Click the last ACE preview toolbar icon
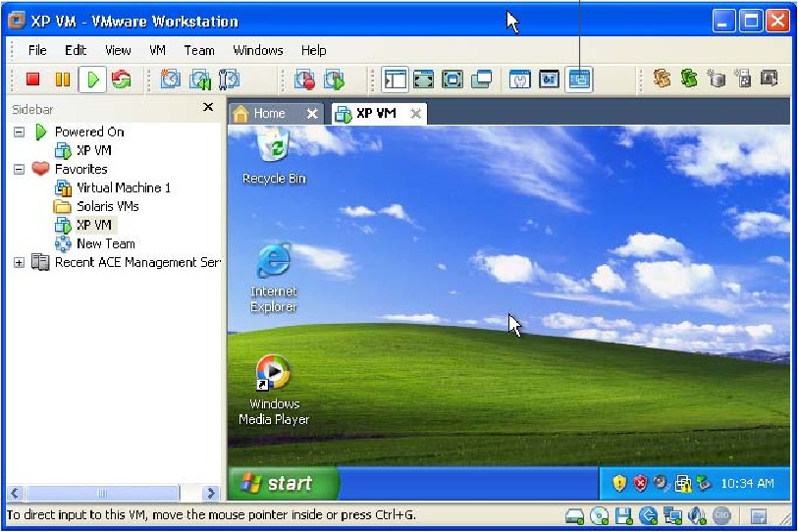Viewport: 798px width, 532px height. [769, 79]
